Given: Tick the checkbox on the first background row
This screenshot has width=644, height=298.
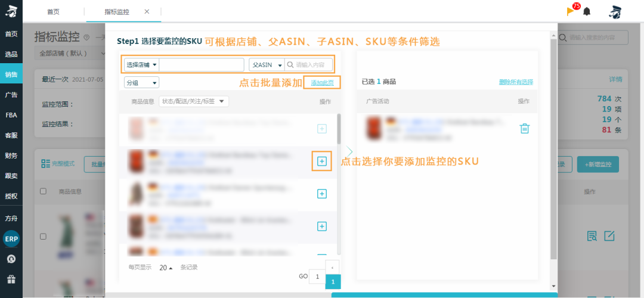Looking at the screenshot, I should pyautogui.click(x=43, y=237).
